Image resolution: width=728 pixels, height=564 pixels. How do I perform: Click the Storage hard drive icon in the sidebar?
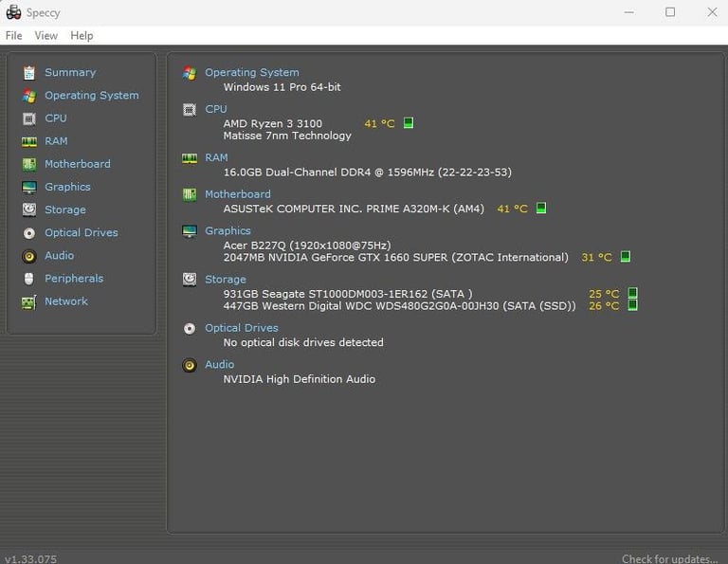[29, 209]
